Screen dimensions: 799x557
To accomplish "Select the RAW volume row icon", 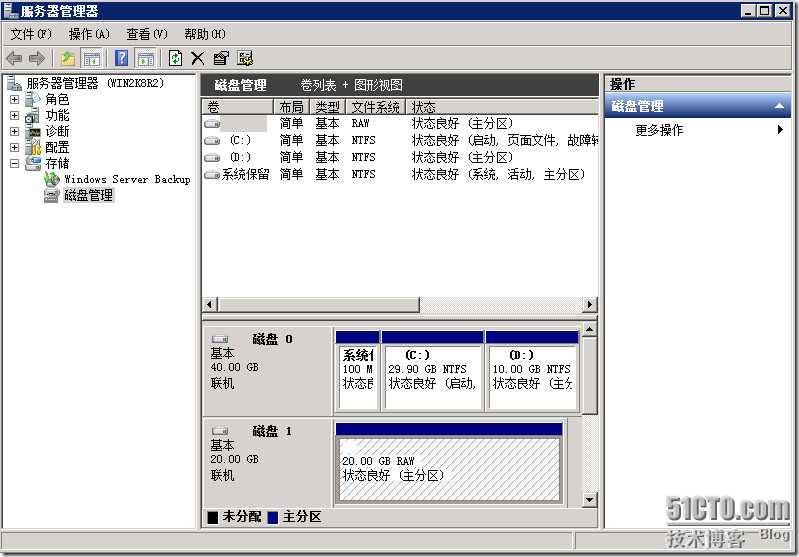I will coord(212,123).
